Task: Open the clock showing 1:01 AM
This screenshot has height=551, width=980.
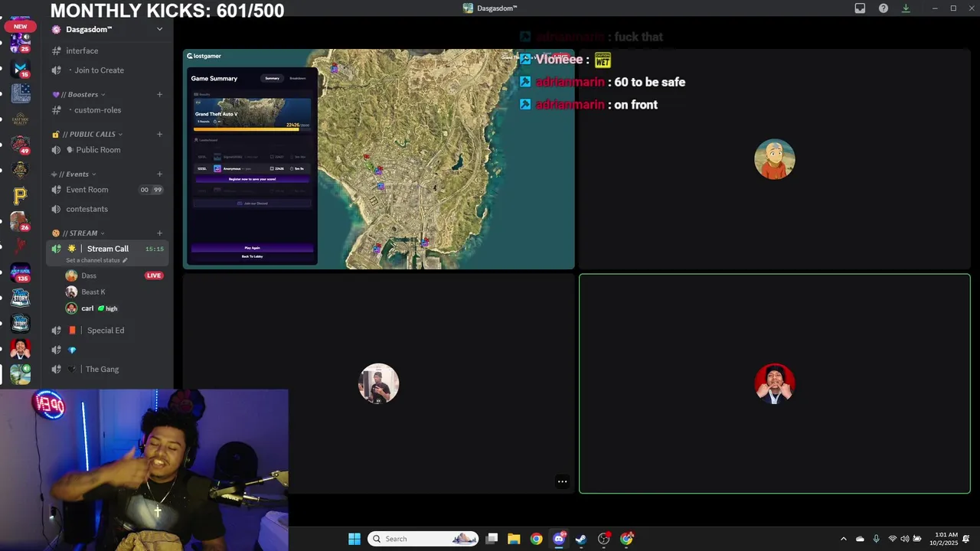Action: click(943, 539)
